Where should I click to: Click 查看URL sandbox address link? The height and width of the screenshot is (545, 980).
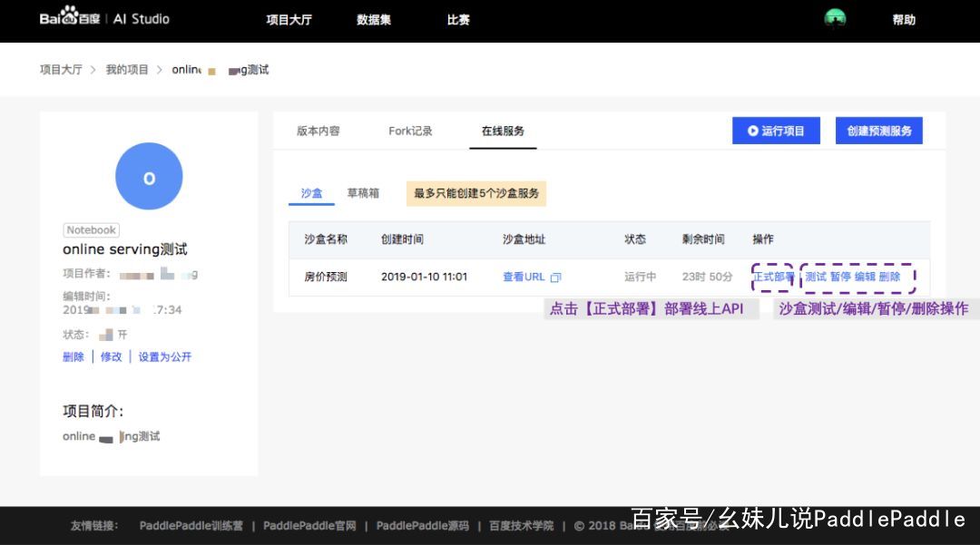click(x=524, y=277)
